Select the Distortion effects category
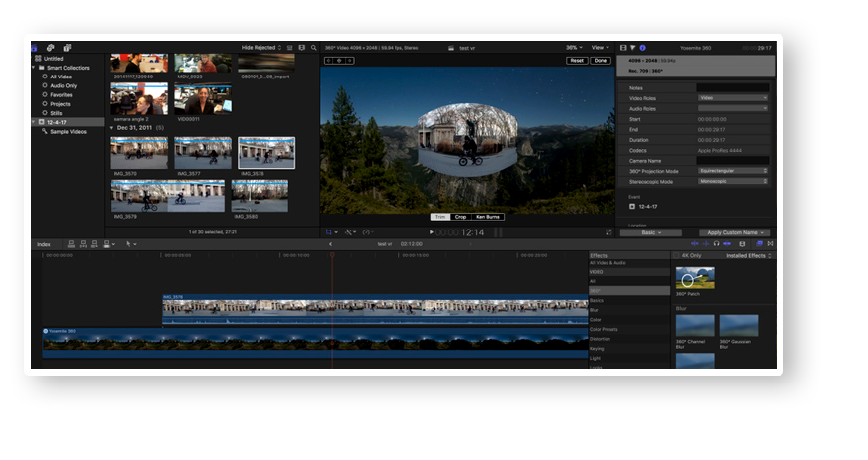This screenshot has height=460, width=868. coord(602,339)
